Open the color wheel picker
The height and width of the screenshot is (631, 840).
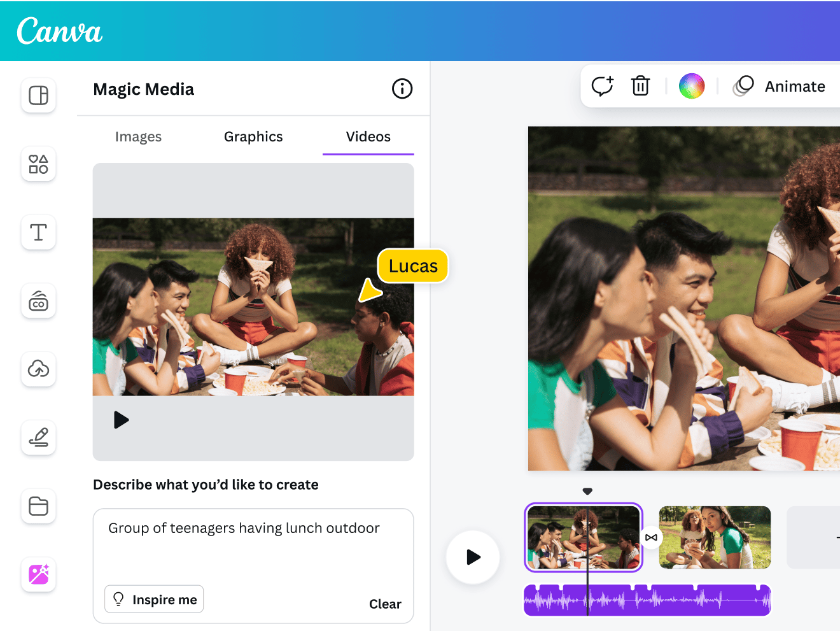[x=692, y=86]
